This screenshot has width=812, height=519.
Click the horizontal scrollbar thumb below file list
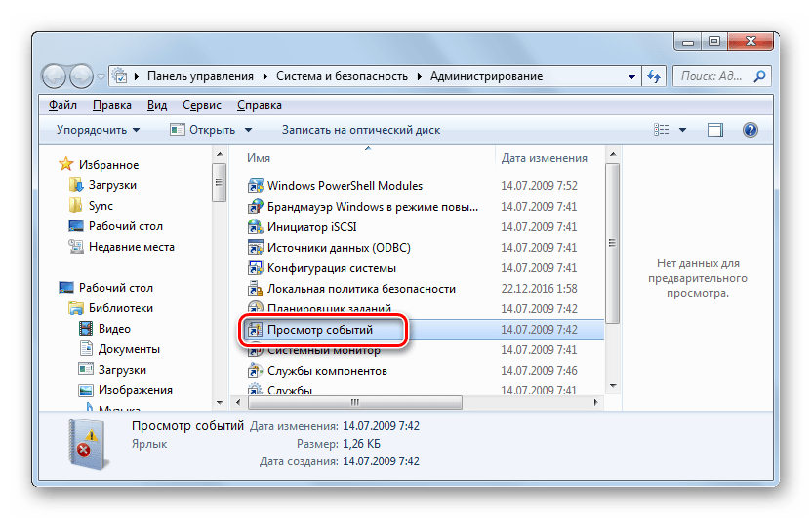click(354, 402)
